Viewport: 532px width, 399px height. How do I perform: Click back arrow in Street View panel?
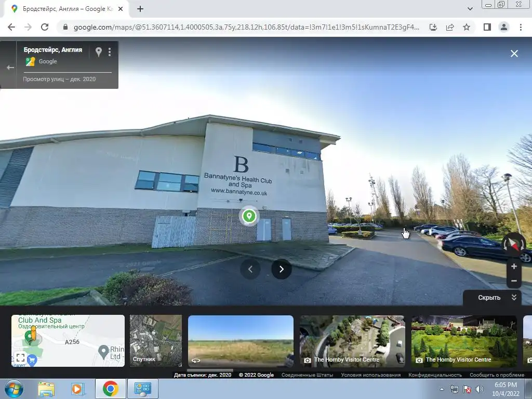click(x=10, y=68)
